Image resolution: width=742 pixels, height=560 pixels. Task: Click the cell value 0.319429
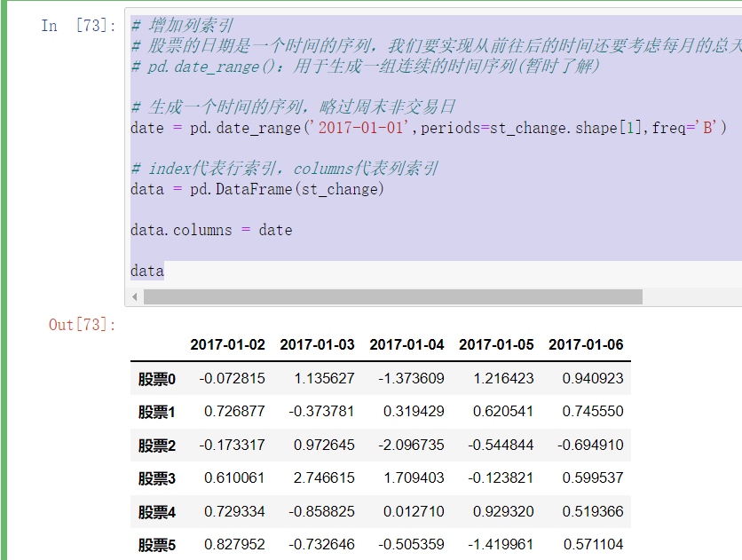pos(414,412)
